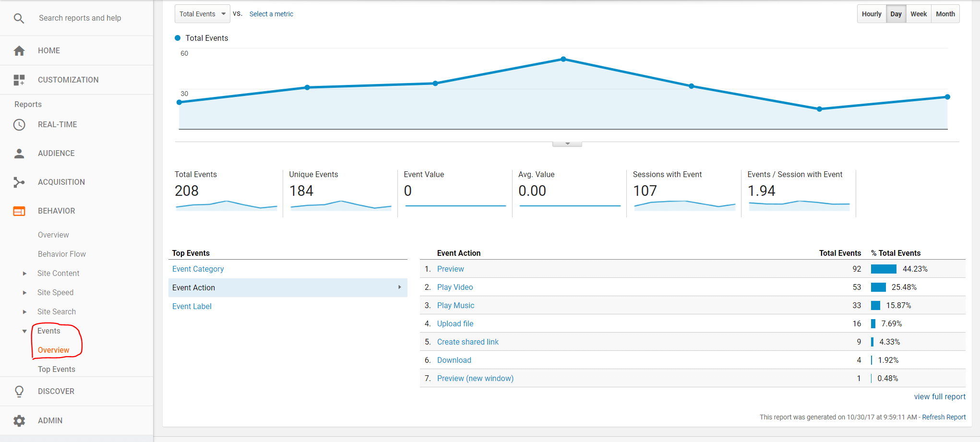Screen dimensions: 980x442
Task: Open Home via the house icon
Action: (19, 51)
